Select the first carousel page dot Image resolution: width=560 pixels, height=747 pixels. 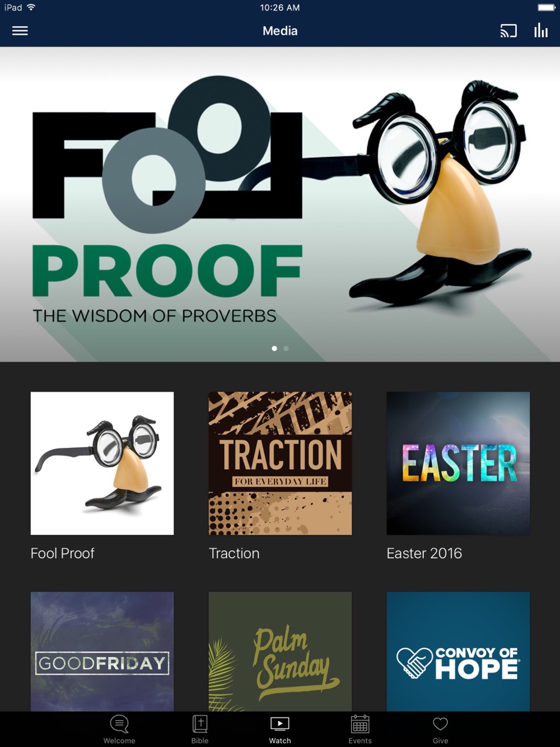click(274, 348)
